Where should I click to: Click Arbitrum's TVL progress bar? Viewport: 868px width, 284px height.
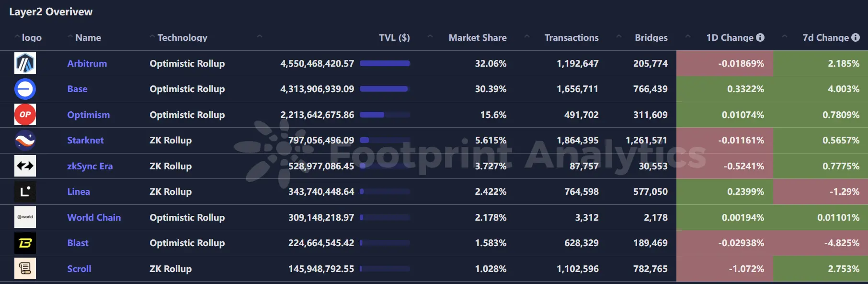[x=385, y=63]
